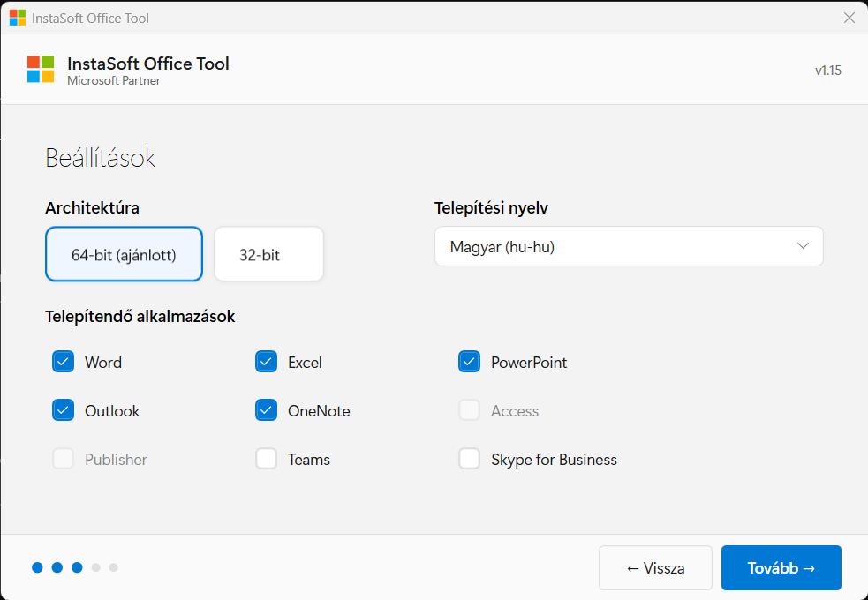Disable Excel installation checkbox
This screenshot has height=600, width=868.
[266, 362]
